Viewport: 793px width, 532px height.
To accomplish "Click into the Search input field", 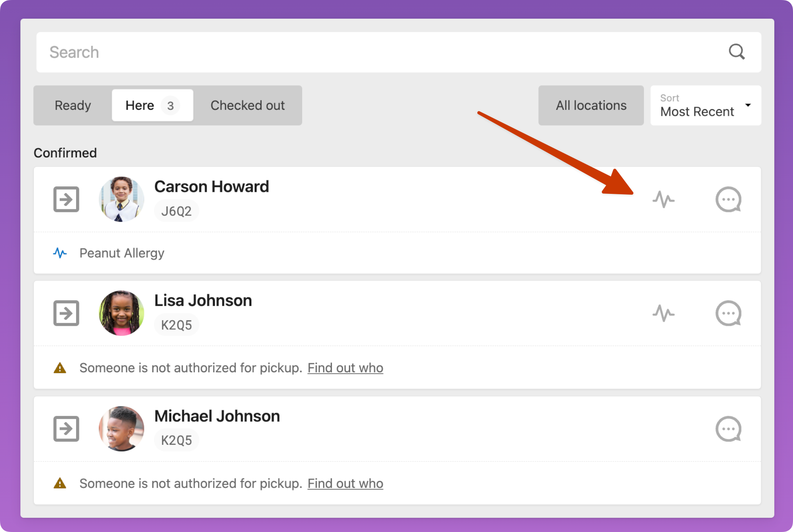I will (x=398, y=52).
